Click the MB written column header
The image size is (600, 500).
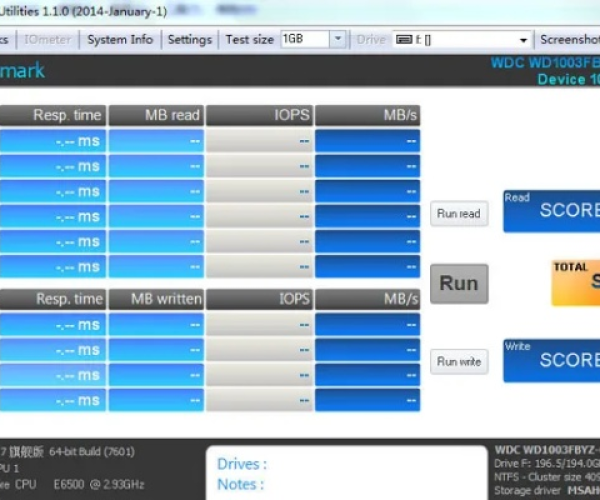pos(155,298)
